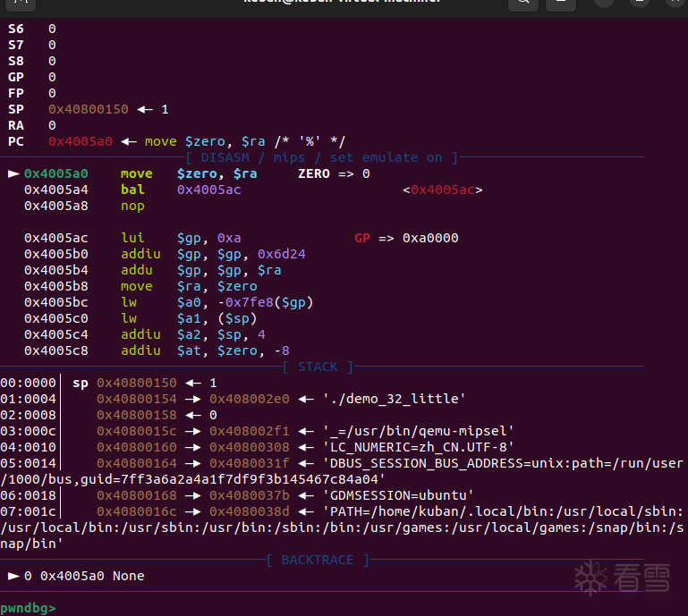Click the BACKTRACE section header
The width and height of the screenshot is (688, 616).
click(318, 560)
